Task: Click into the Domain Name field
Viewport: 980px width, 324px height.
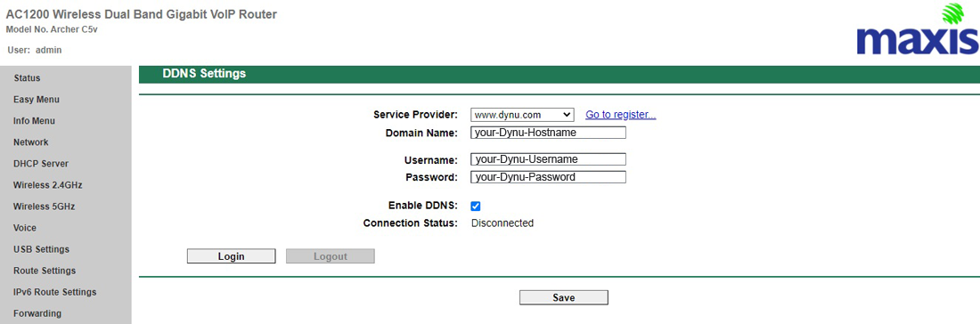Action: (x=548, y=133)
